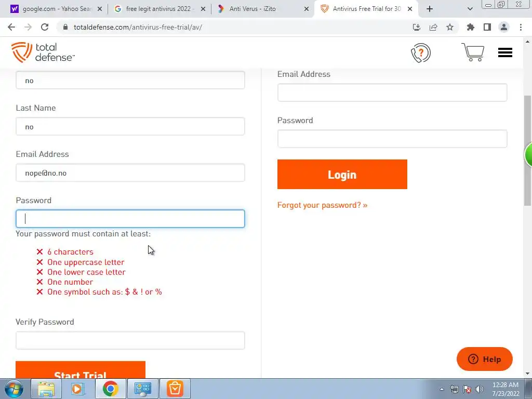Close the Yahoo Search tab

point(100,9)
